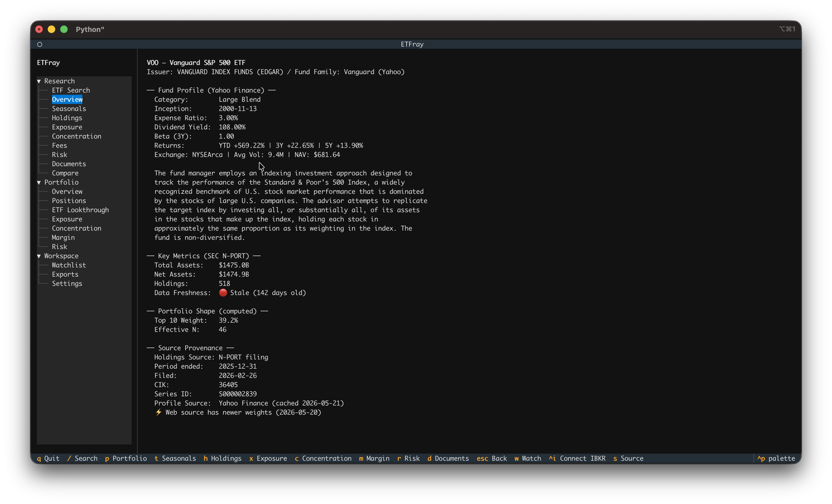The image size is (832, 504).
Task: Click the Filed date '2026-02-26'
Action: pyautogui.click(x=238, y=375)
